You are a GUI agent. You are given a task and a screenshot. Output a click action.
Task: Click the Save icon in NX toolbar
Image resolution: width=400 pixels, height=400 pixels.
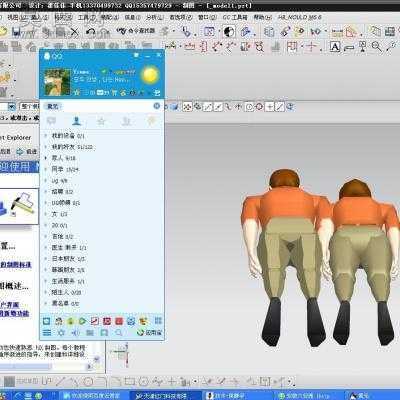coord(17,32)
